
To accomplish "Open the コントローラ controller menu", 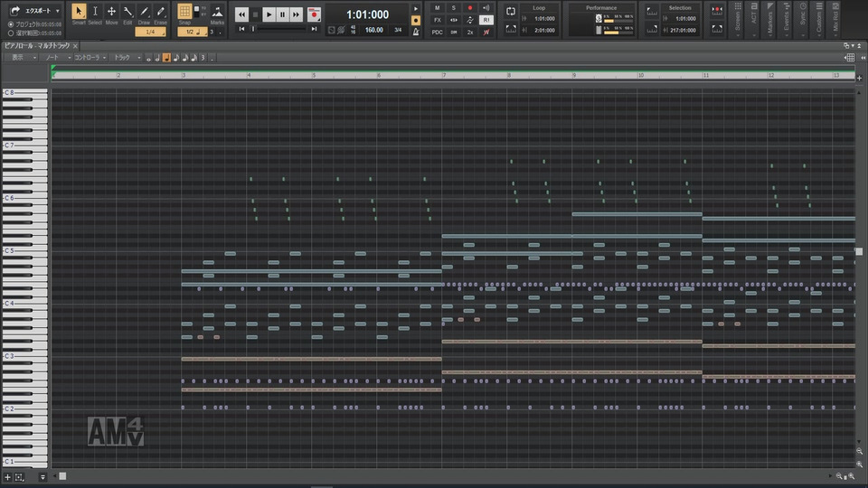I will (90, 58).
